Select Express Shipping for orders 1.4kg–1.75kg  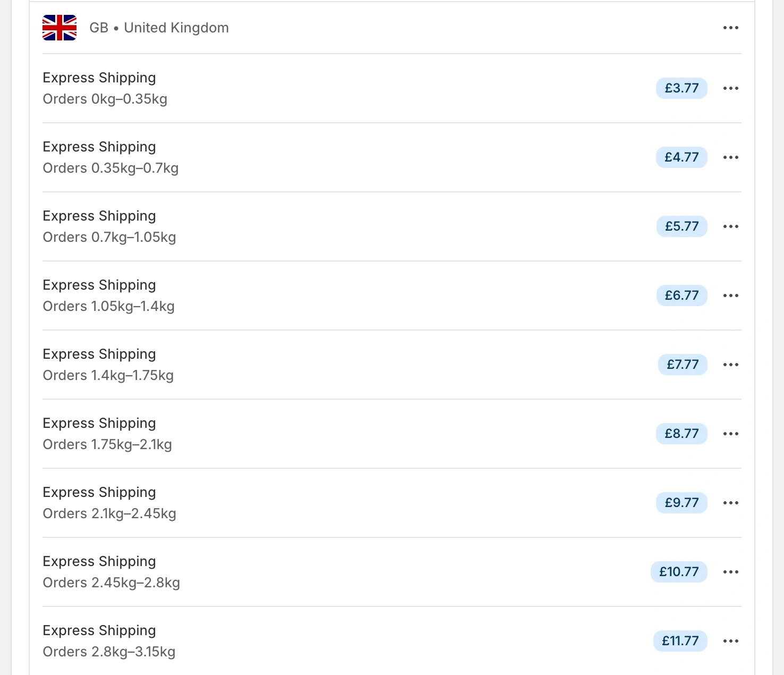point(99,354)
